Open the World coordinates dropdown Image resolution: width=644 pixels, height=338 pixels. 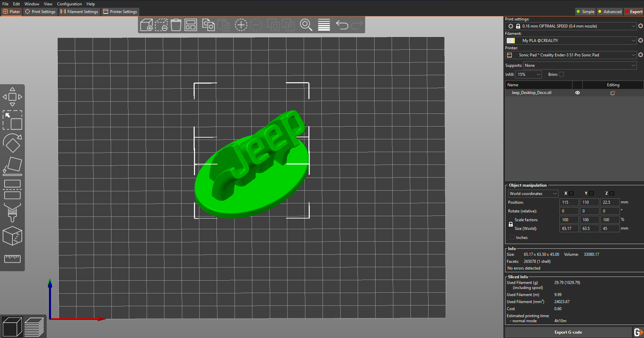[x=533, y=194]
